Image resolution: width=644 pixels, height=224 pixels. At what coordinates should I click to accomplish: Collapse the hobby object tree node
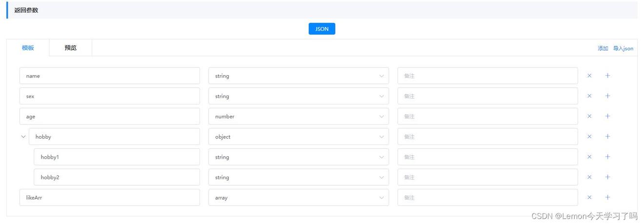point(23,137)
